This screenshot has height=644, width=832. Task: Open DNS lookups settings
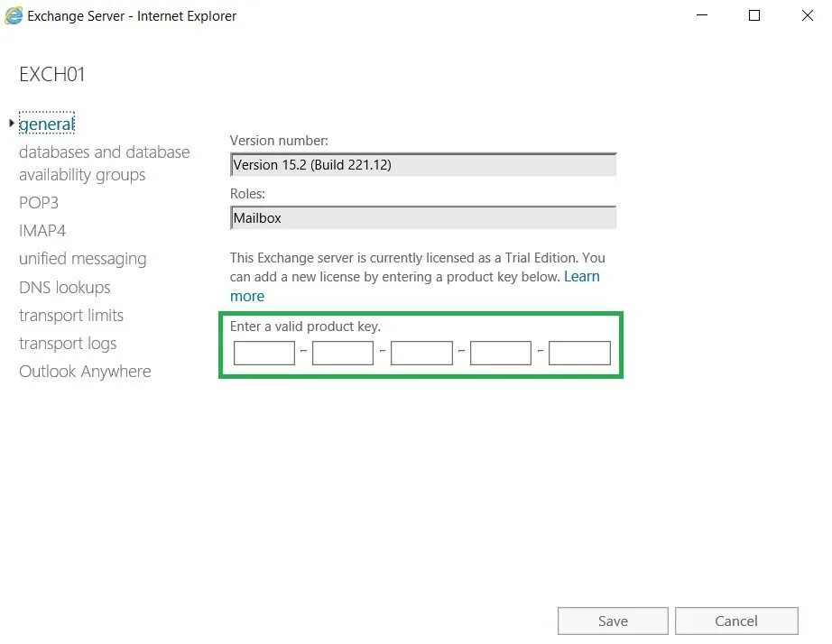(x=65, y=288)
